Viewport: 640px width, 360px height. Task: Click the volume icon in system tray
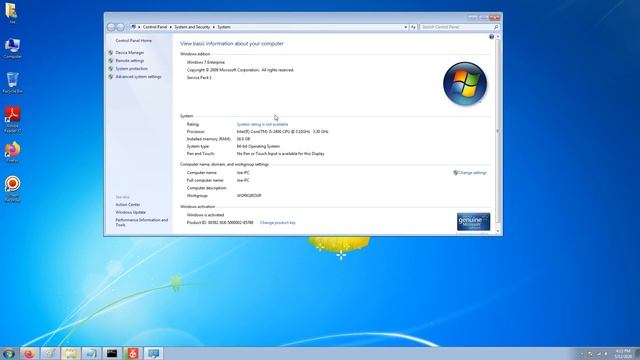607,354
